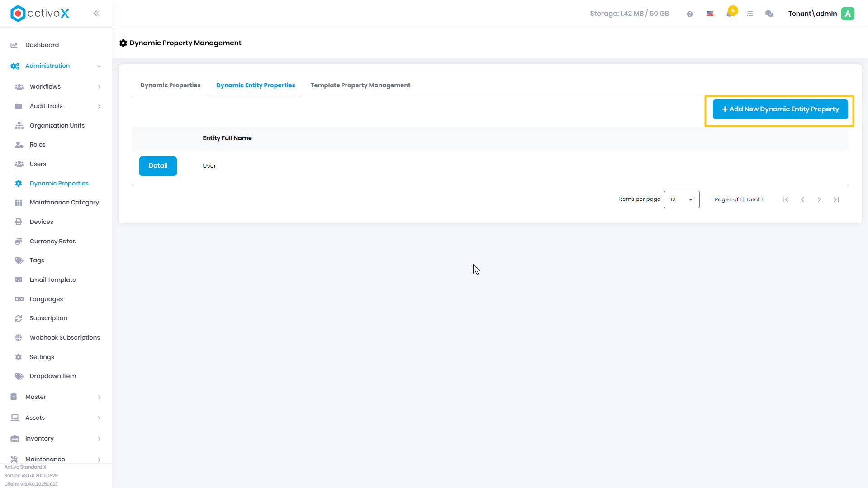The height and width of the screenshot is (488, 868).
Task: Click the Currency Rates coins icon
Action: click(x=19, y=242)
